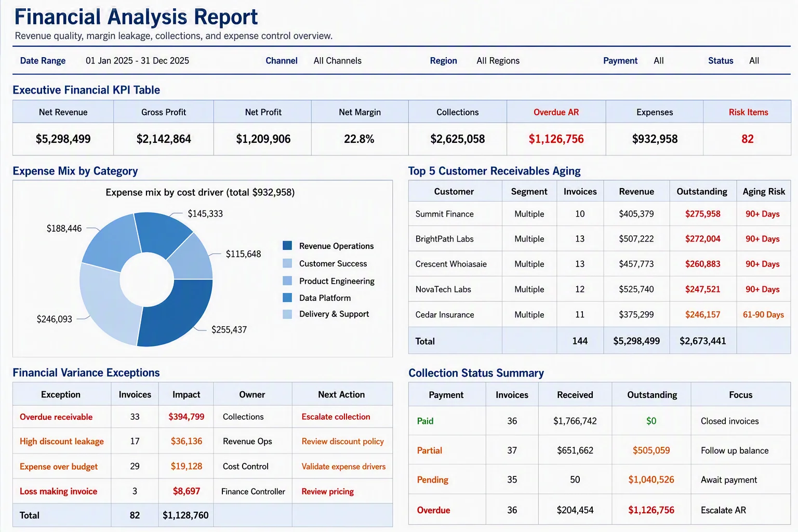Image resolution: width=798 pixels, height=532 pixels.
Task: Click the Gross Profit value $2,142,864
Action: coord(164,139)
